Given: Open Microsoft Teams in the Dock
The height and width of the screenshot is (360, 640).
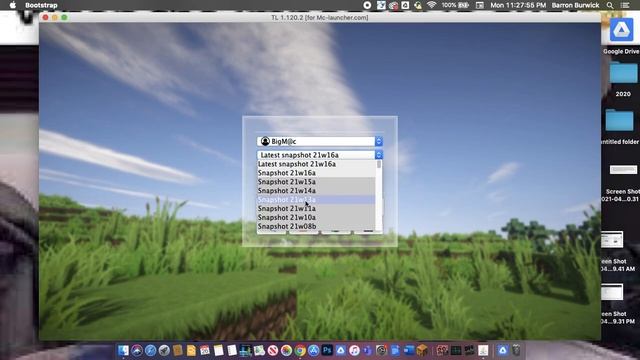Looking at the screenshot, I should [x=368, y=350].
